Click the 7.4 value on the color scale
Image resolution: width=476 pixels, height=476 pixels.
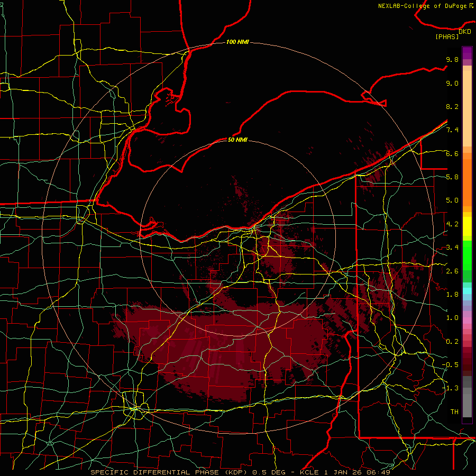tap(452, 130)
